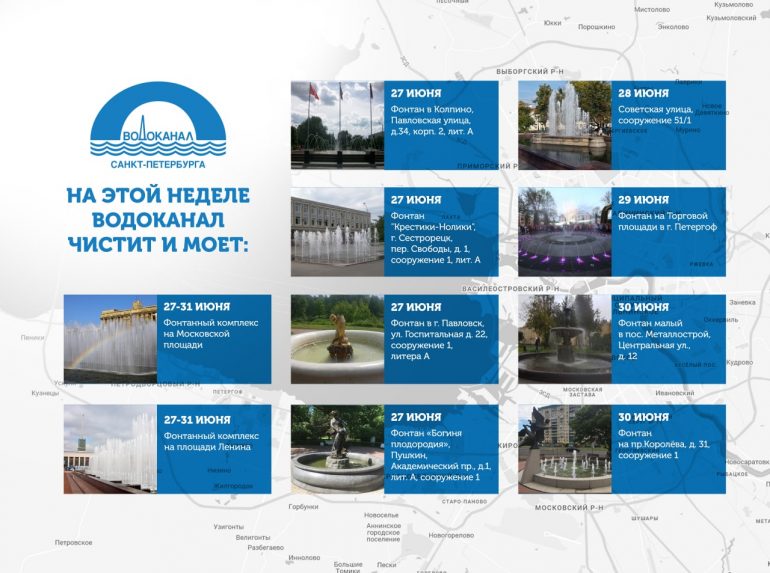Select the 'Кузьмолово' map label

click(x=733, y=4)
